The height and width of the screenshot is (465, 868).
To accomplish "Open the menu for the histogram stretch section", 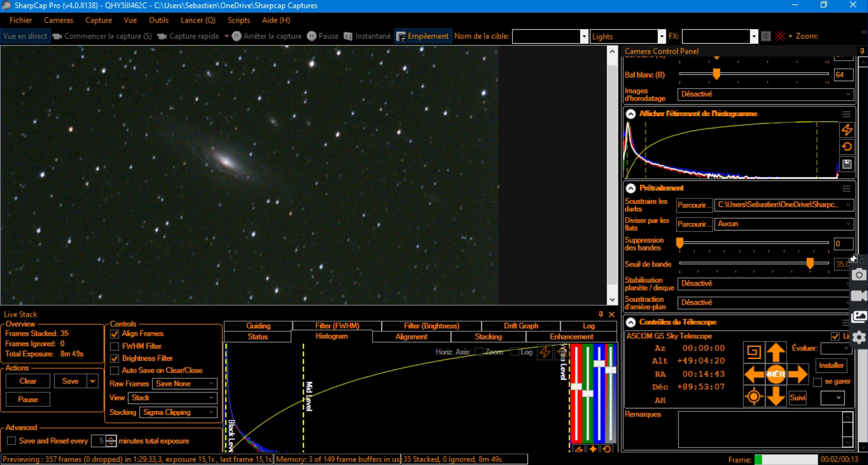I will point(846,114).
